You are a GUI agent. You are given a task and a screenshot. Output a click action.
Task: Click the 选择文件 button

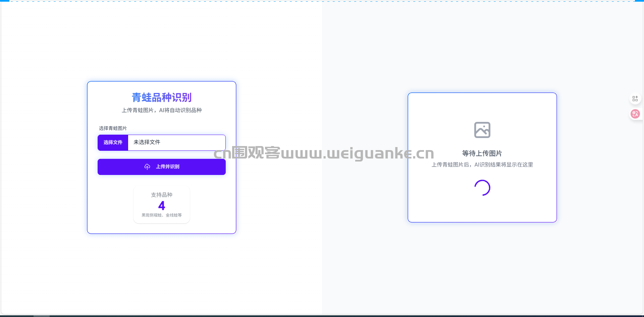click(113, 143)
